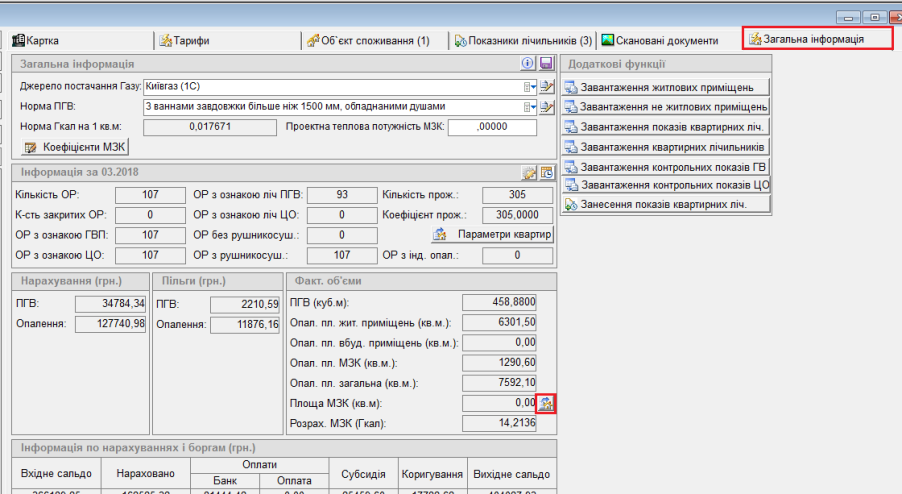The width and height of the screenshot is (902, 494).
Task: Click Завантаження житлових приміщень button
Action: (x=666, y=87)
